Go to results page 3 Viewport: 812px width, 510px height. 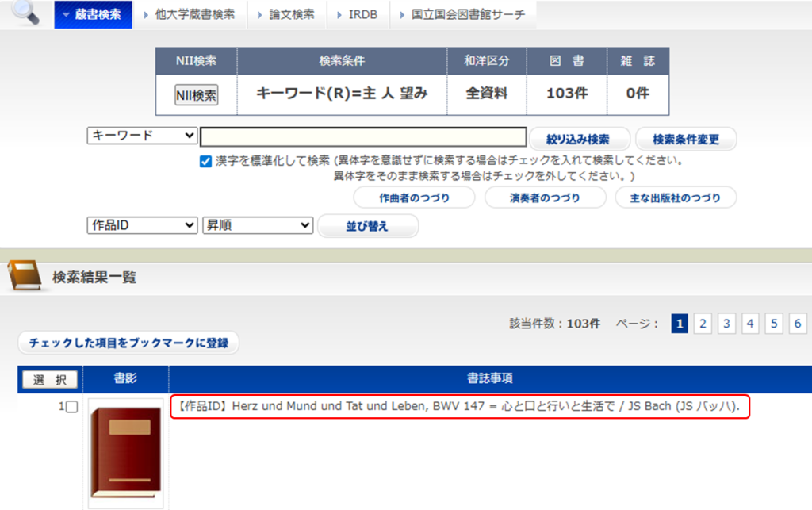click(x=726, y=324)
